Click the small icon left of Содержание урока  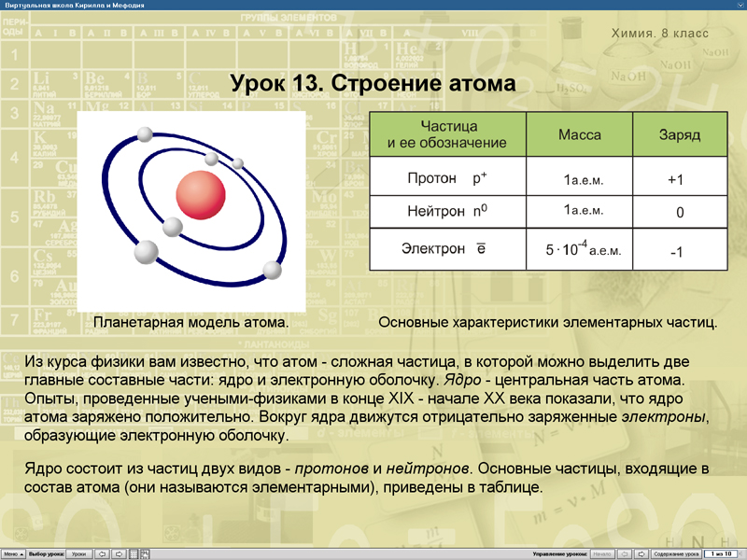[x=641, y=553]
